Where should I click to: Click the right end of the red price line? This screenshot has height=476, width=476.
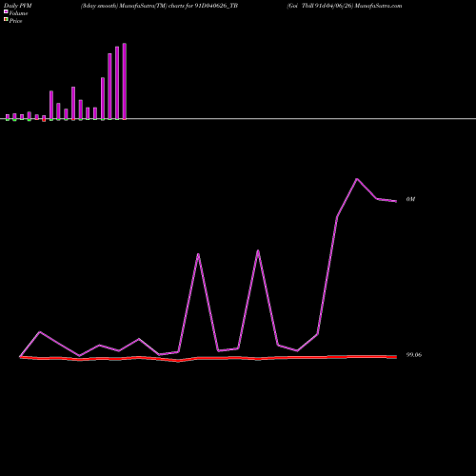coord(396,357)
